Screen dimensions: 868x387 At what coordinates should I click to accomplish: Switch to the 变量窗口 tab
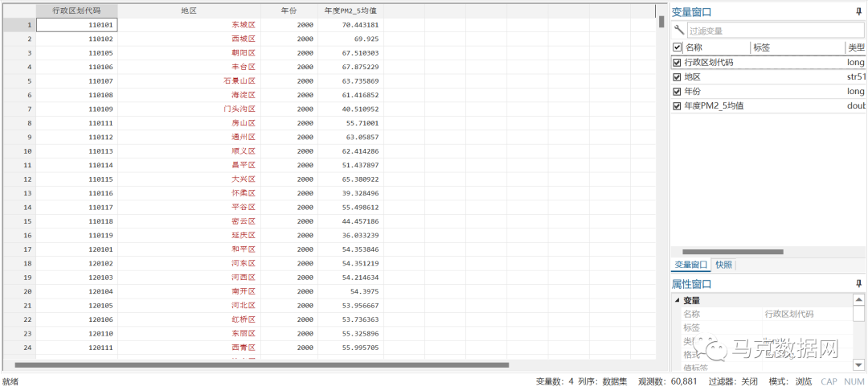690,265
